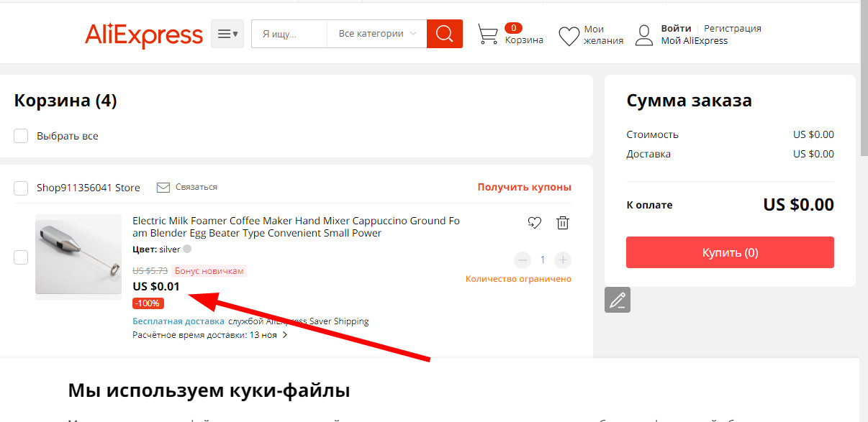Open the 'Регистрация' link

tap(732, 29)
